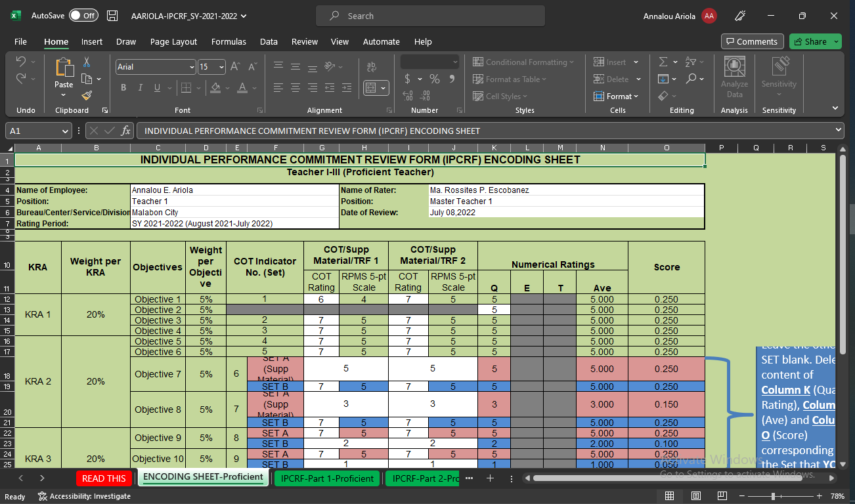Click the Insert Function fx icon
Screen dimensions: 855x504
tap(126, 131)
